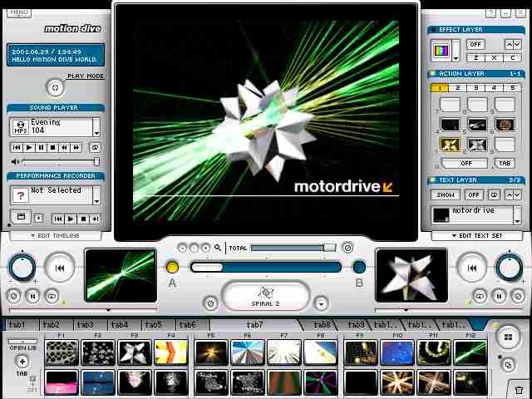Click effect layer Z button
Image resolution: width=532 pixels, height=399 pixels.
coord(475,57)
